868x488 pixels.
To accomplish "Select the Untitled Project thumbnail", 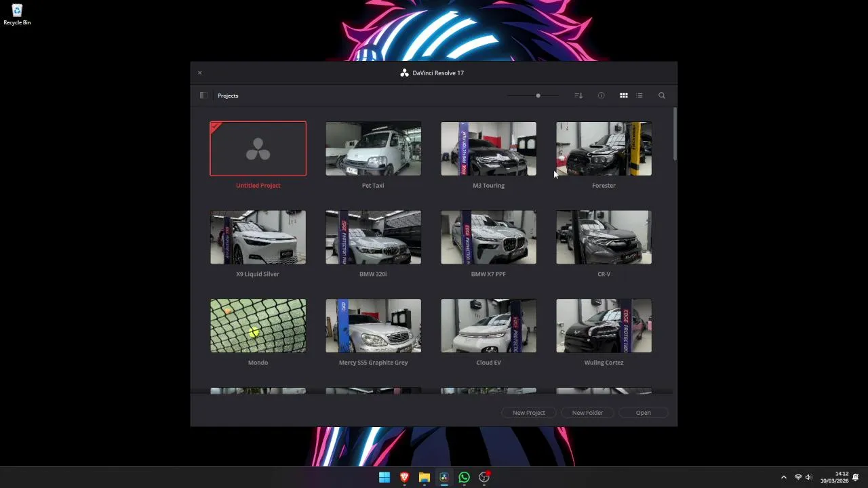I will pos(258,148).
